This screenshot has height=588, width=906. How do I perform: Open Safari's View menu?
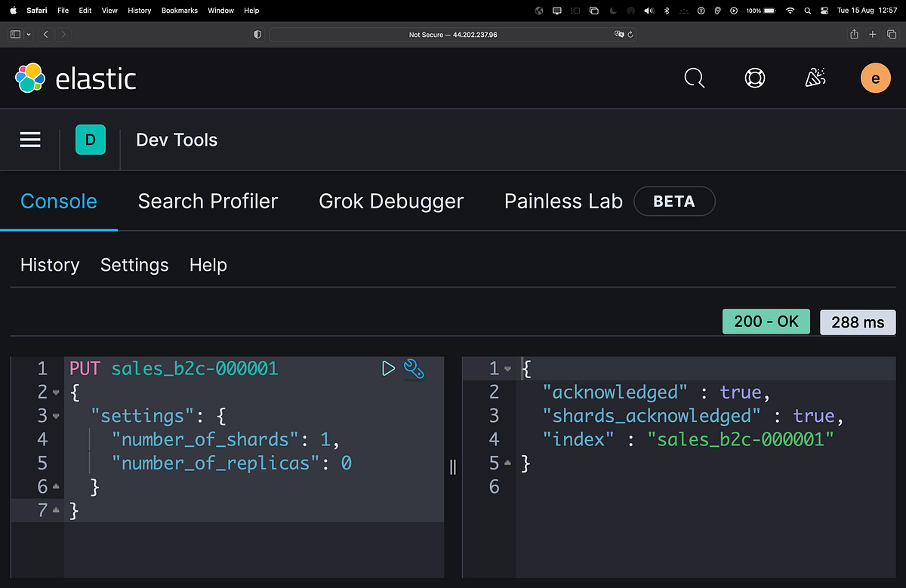click(x=109, y=11)
